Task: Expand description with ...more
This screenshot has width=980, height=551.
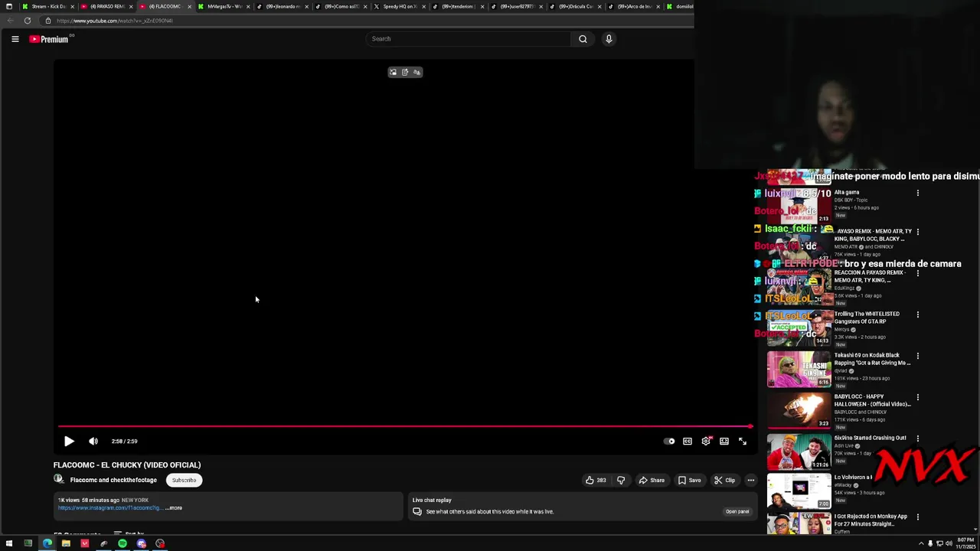Action: coord(174,507)
